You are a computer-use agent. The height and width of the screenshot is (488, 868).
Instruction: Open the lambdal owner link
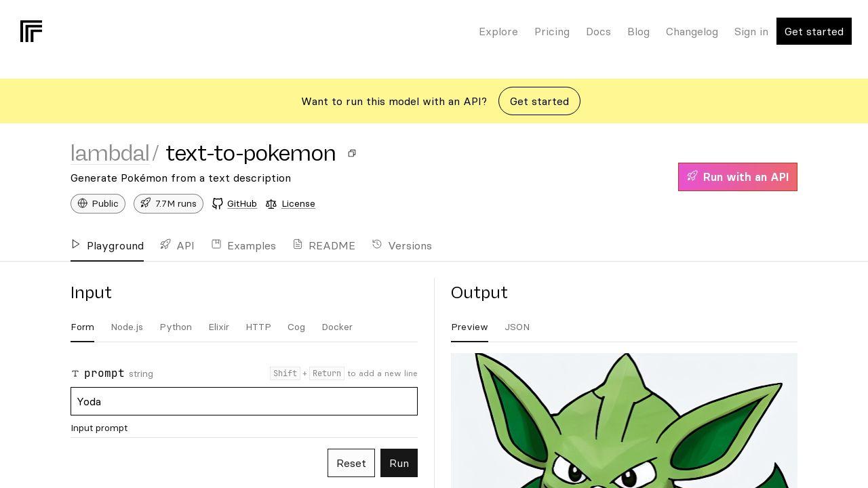click(x=110, y=153)
